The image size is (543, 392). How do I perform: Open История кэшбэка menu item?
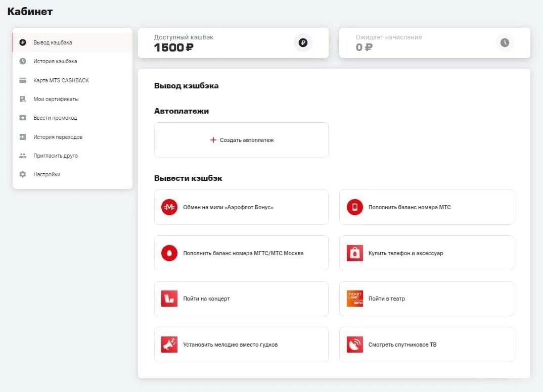tap(72, 61)
